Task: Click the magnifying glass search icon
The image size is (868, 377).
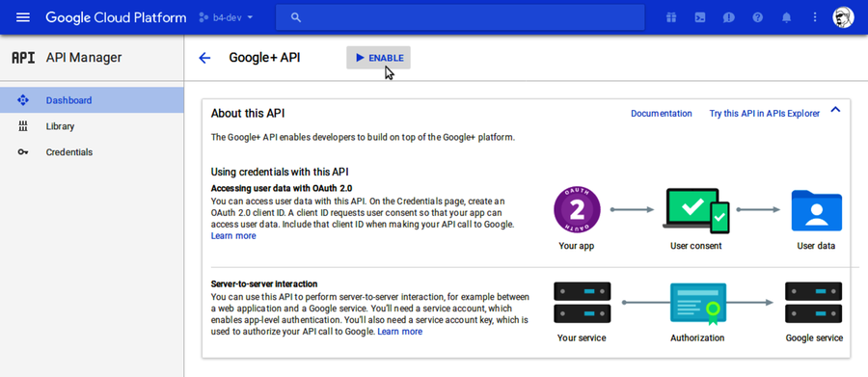Action: click(296, 17)
